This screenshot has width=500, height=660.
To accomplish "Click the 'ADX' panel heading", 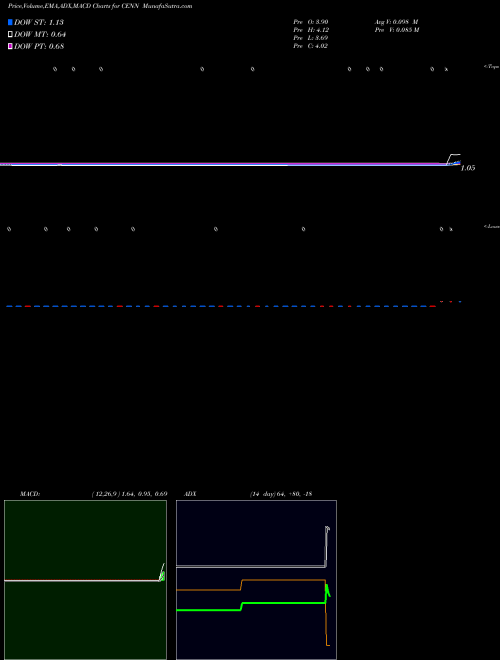I will click(x=190, y=494).
